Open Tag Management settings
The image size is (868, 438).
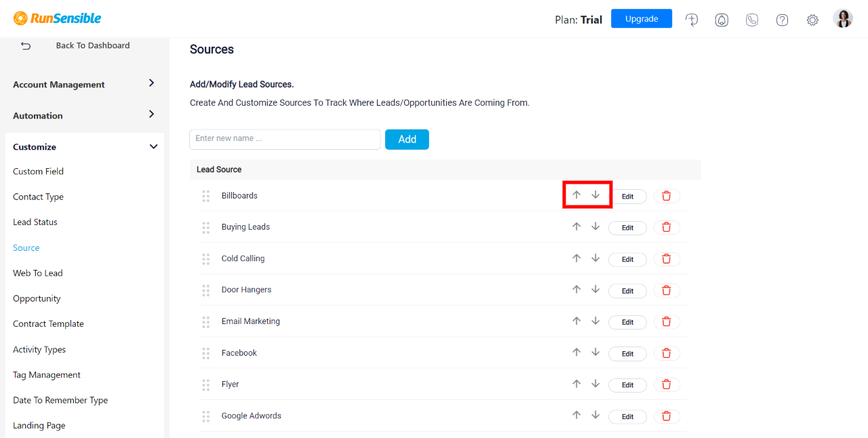click(x=47, y=375)
